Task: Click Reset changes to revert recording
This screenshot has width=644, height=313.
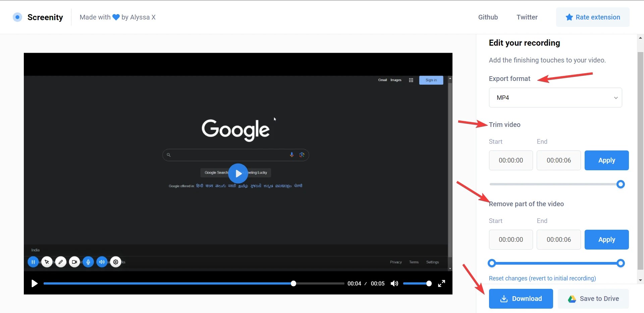Action: coord(542,278)
